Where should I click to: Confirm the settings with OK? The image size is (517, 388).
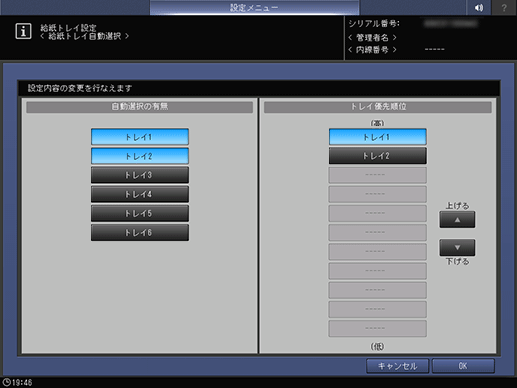[x=463, y=366]
